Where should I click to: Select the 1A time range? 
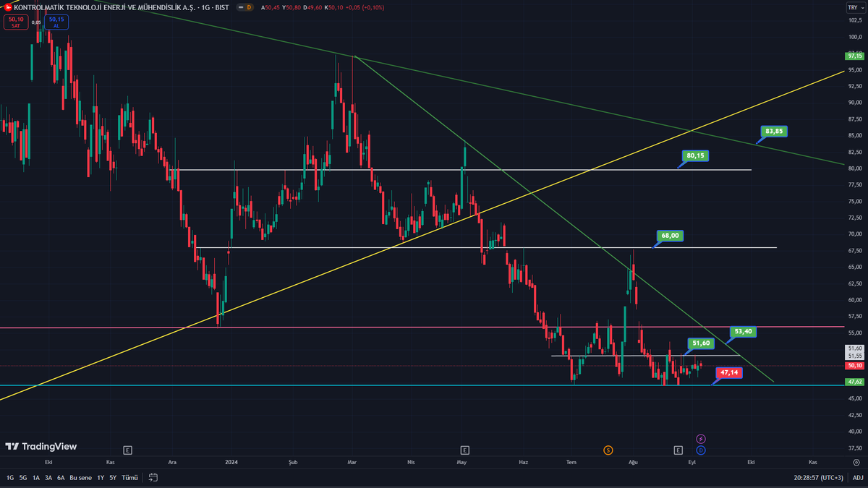(x=35, y=478)
